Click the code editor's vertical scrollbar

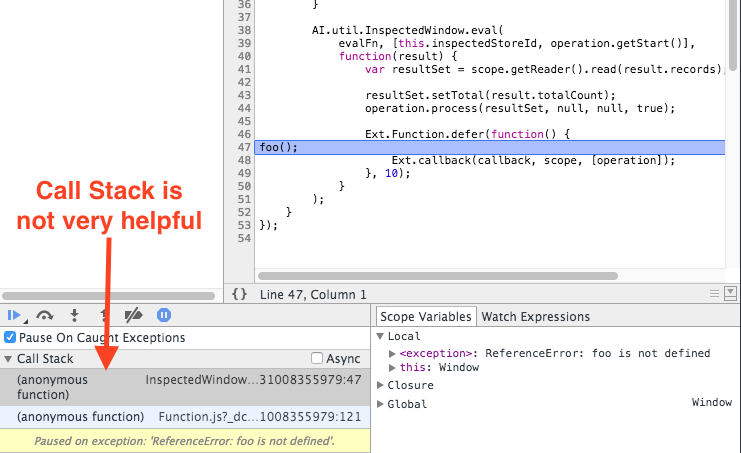733,35
